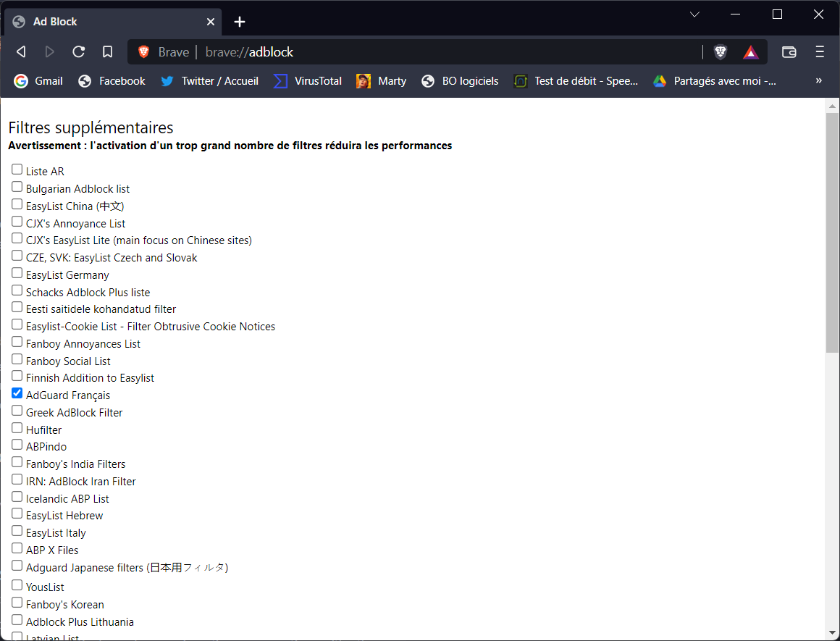This screenshot has width=840, height=641.
Task: Open the Marty bookmark
Action: pos(382,81)
